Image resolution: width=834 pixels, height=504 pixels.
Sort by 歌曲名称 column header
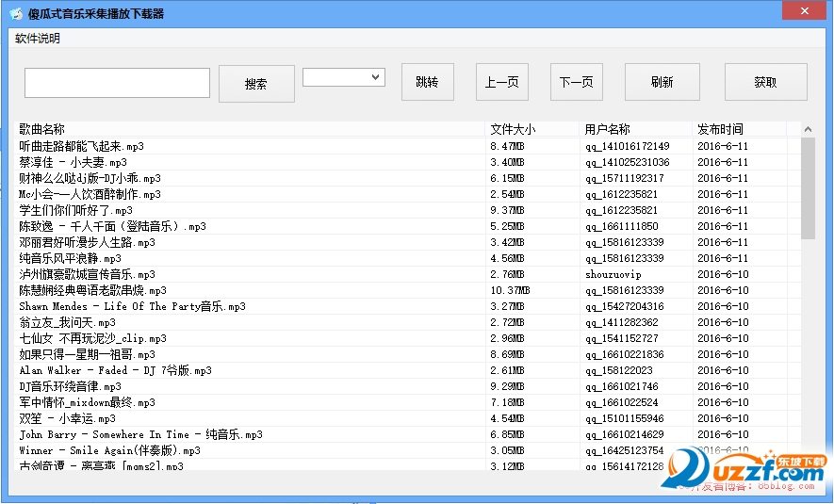click(42, 129)
